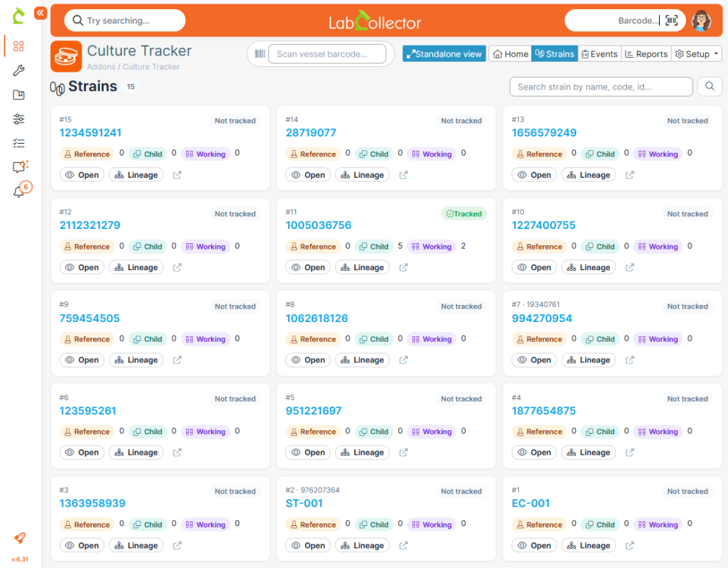Open the wrench tools icon in sidebar
Screen dimensions: 728x568
coord(18,70)
